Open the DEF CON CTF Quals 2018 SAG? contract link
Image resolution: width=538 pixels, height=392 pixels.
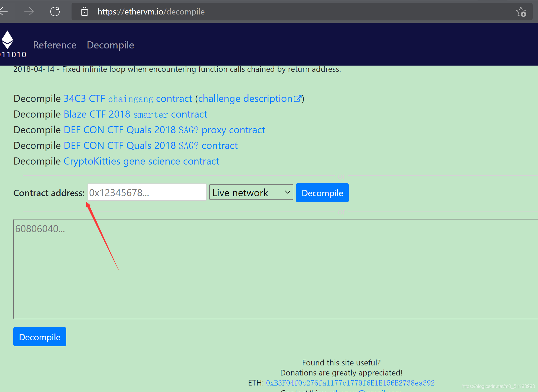pyautogui.click(x=151, y=146)
